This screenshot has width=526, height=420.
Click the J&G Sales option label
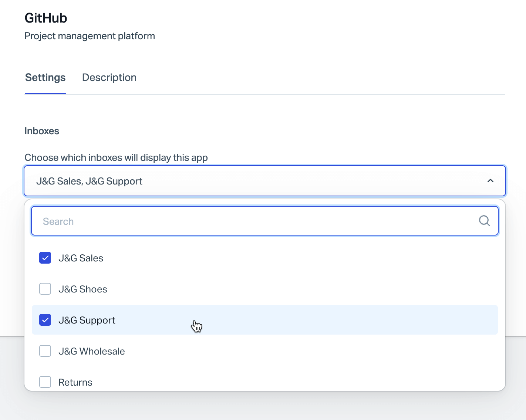81,258
